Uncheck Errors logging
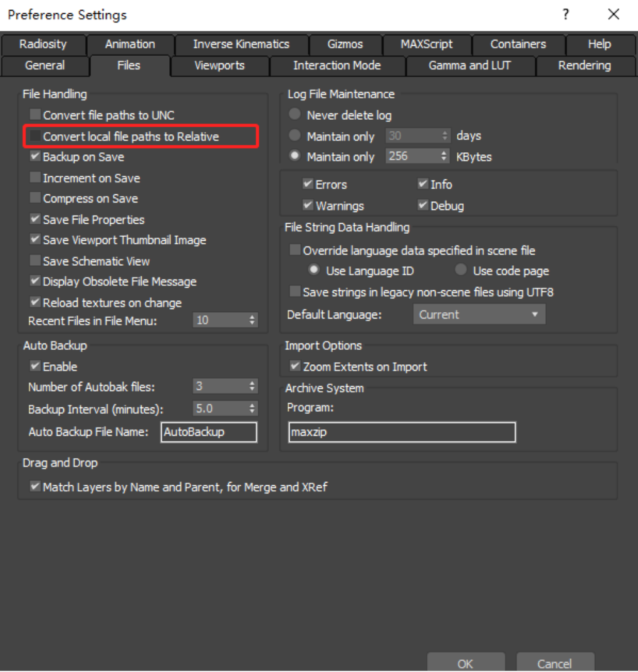 pyautogui.click(x=308, y=184)
